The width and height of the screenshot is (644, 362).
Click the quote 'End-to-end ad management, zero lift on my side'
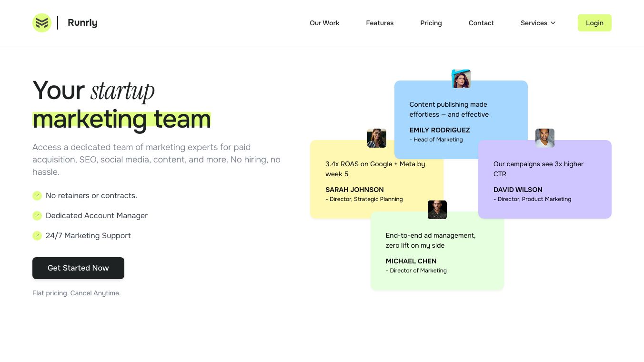coord(431,241)
